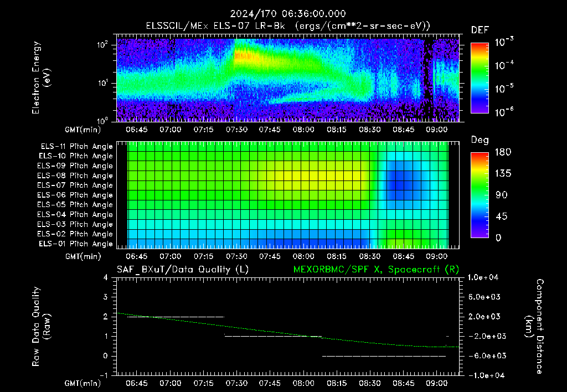Click the 180 degree scale value
567x392 pixels.
pyautogui.click(x=503, y=152)
